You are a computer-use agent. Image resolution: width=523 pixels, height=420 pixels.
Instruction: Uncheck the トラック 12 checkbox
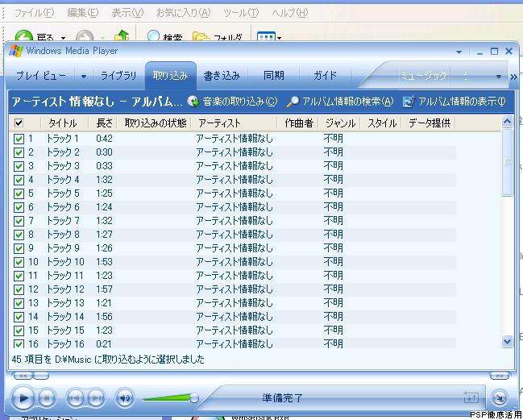19,289
